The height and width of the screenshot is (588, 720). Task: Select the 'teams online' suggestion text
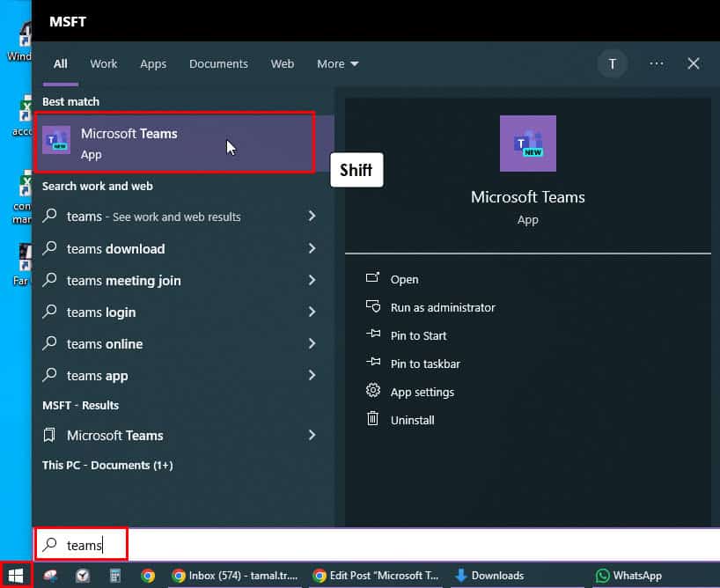[x=105, y=344]
